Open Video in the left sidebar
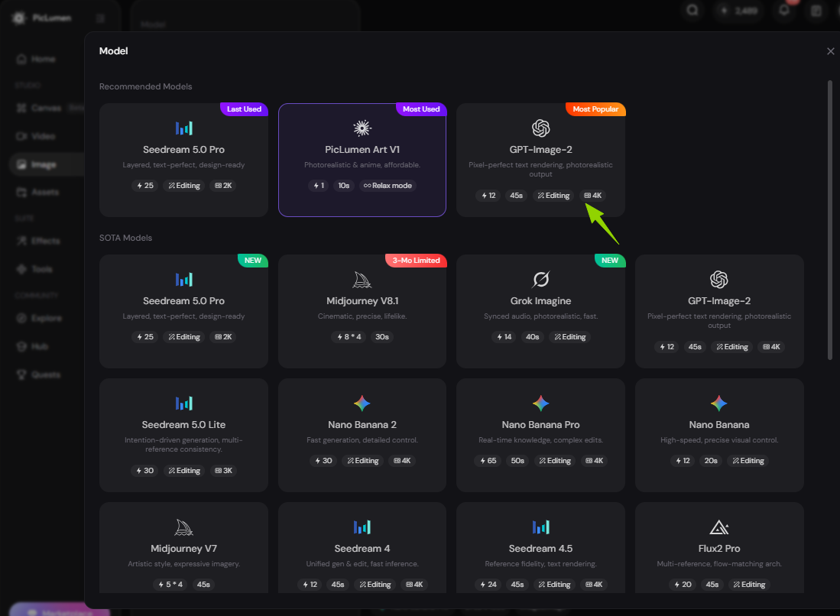This screenshot has width=840, height=616. point(36,136)
